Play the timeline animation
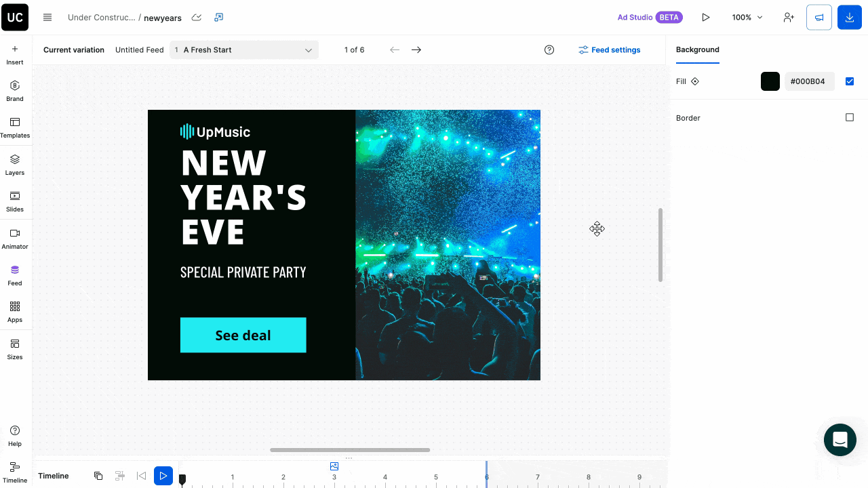 (x=163, y=476)
